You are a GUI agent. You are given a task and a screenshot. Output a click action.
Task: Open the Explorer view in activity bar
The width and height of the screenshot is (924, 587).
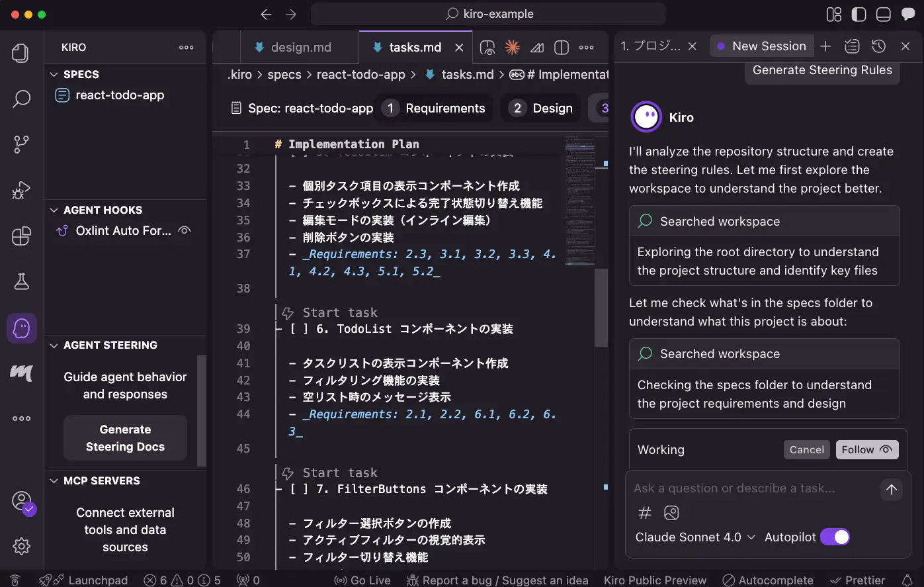(x=21, y=53)
